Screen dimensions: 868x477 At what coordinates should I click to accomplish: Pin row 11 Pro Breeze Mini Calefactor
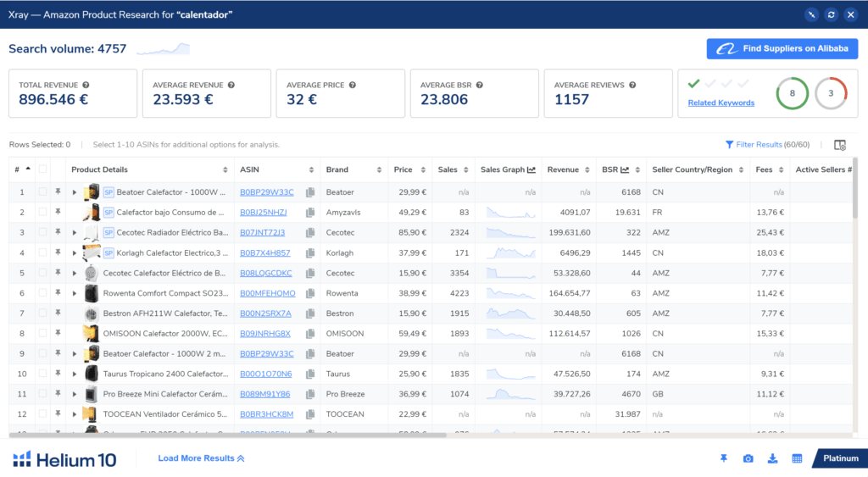click(x=58, y=394)
